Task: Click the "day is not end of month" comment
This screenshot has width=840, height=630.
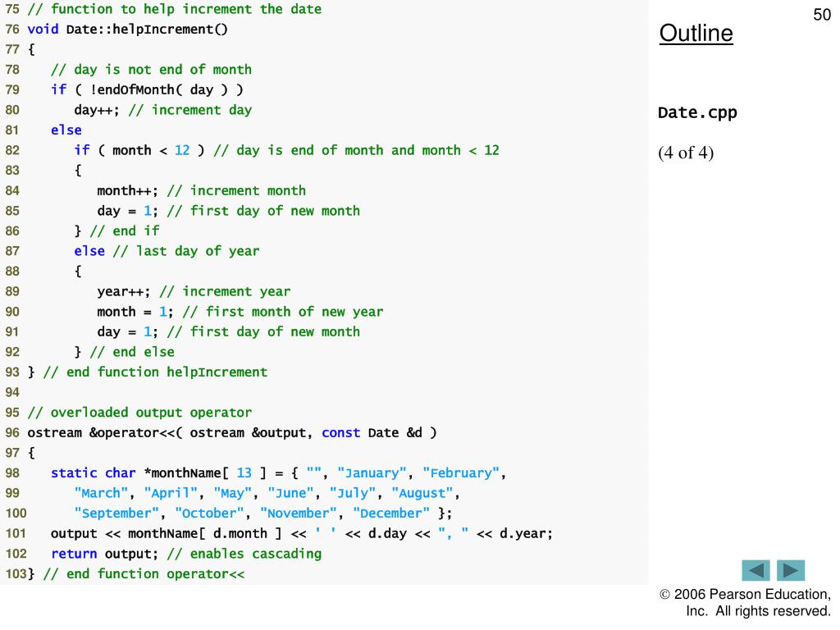Action: coord(151,70)
